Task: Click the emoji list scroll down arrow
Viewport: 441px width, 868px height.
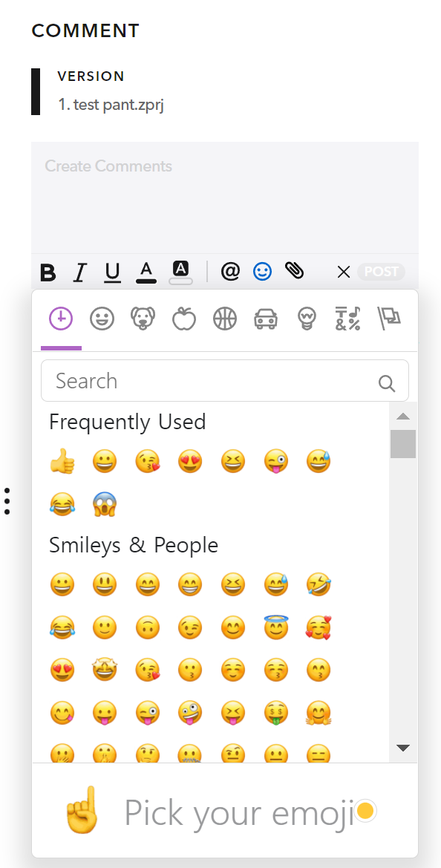Action: (x=403, y=748)
